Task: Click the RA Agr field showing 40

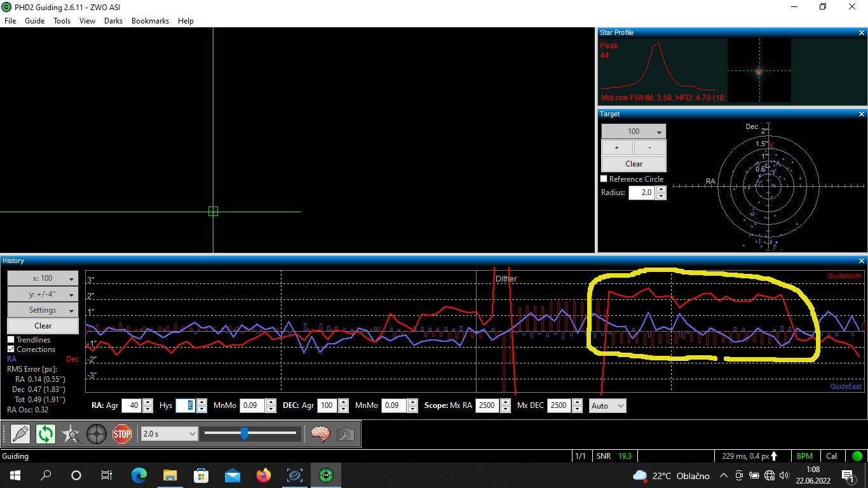Action: click(132, 405)
